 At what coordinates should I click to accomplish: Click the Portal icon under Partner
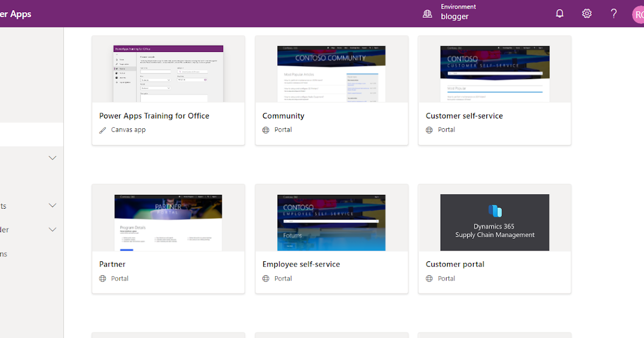[102, 278]
